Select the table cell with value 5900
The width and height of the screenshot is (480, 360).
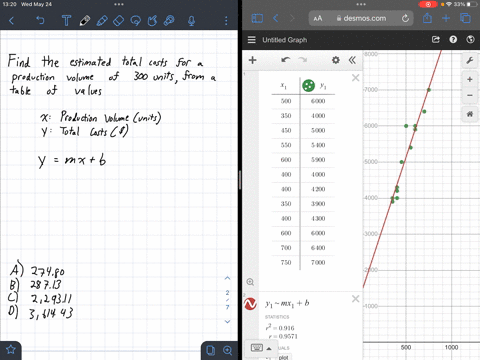click(x=318, y=160)
